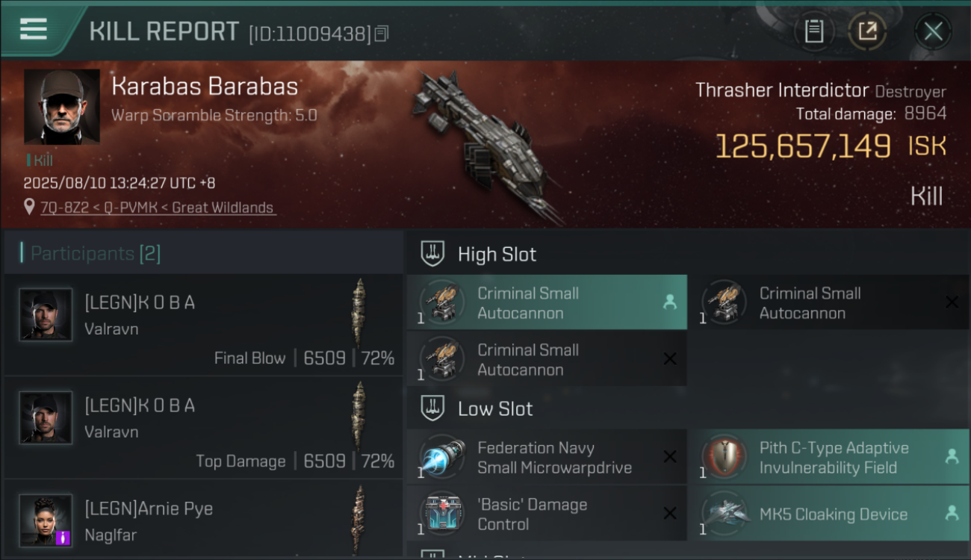Open the hamburger menu icon
Image resolution: width=971 pixels, height=560 pixels.
click(34, 29)
